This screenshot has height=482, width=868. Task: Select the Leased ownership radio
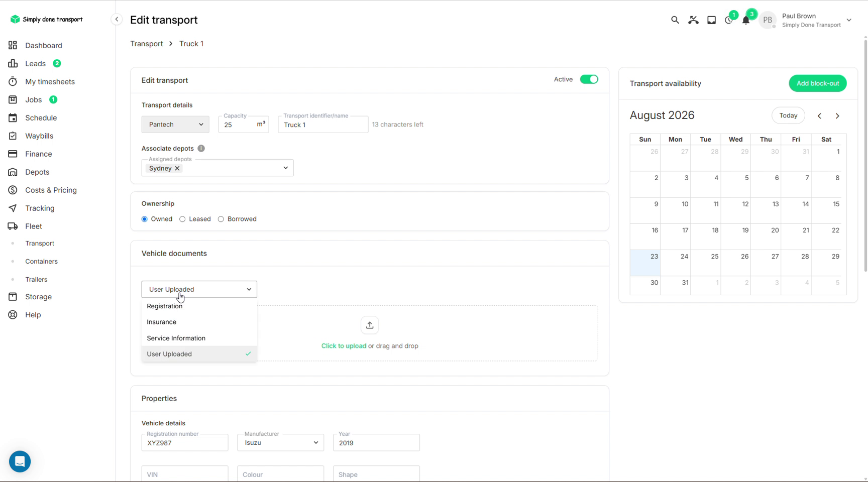point(182,219)
